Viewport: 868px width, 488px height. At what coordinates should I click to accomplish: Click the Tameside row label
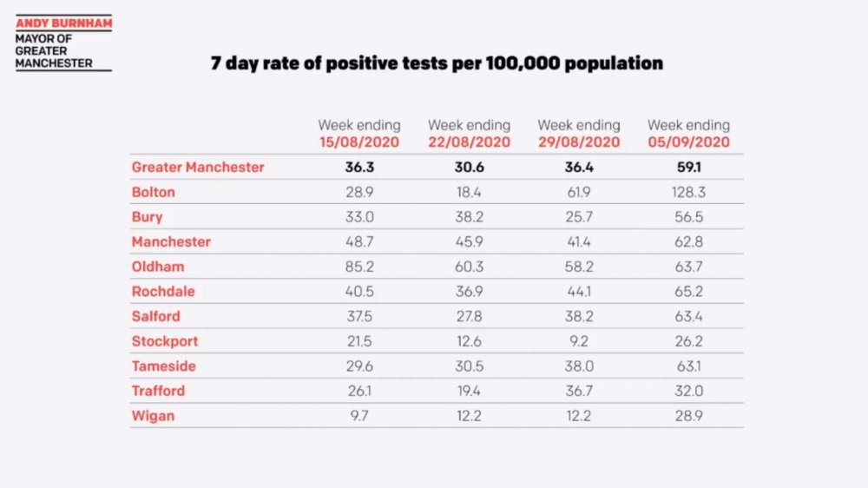[x=163, y=366]
